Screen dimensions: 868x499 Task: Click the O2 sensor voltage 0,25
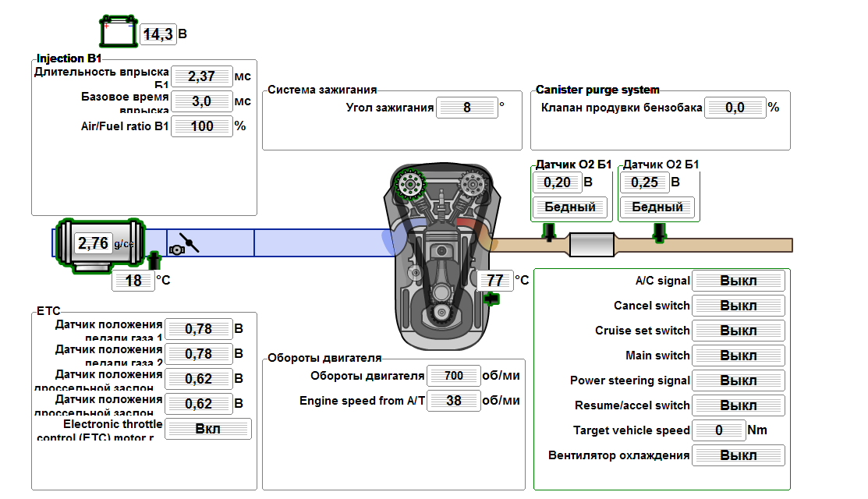click(644, 182)
